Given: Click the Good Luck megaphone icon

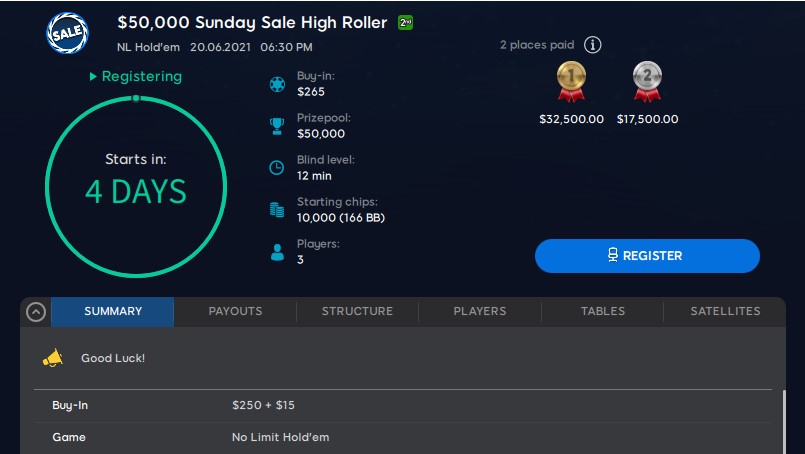Looking at the screenshot, I should 53,358.
